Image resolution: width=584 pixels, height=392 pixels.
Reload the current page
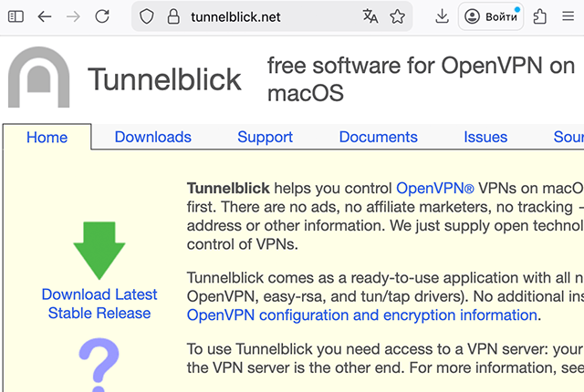pos(102,16)
